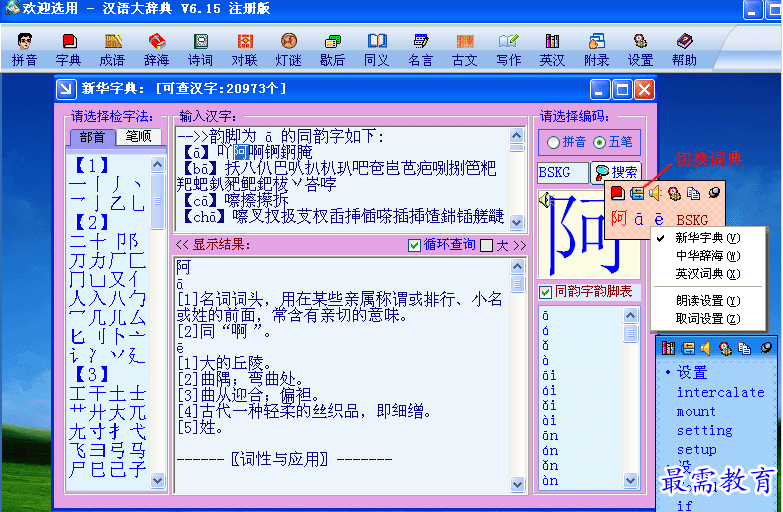
Task: Choose 中华辞海 in the context menu
Action: (x=708, y=256)
